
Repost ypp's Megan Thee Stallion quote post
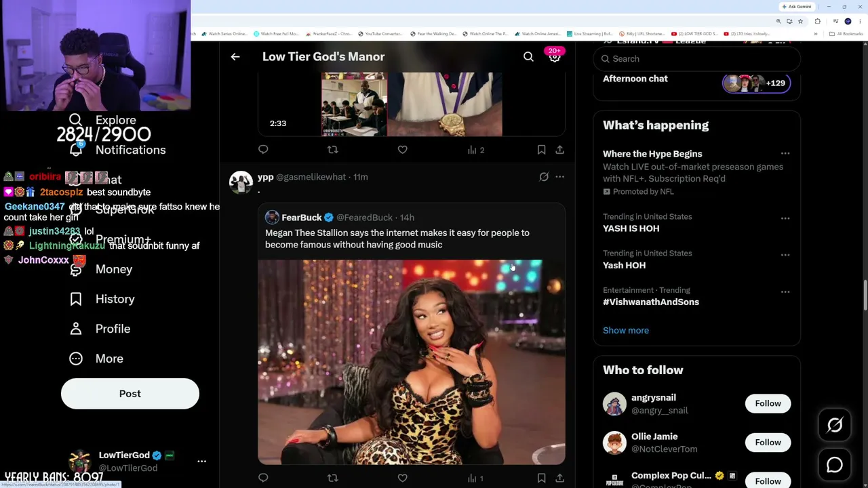[x=332, y=478]
